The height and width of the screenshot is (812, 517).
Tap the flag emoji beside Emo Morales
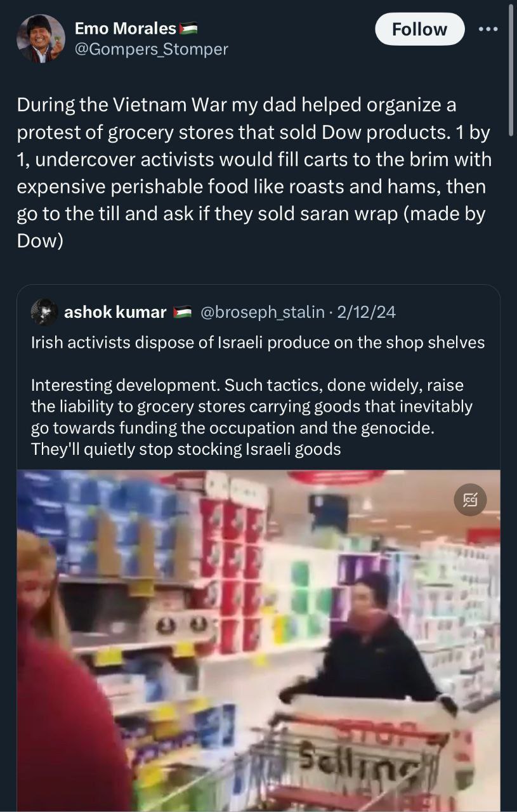pos(188,29)
